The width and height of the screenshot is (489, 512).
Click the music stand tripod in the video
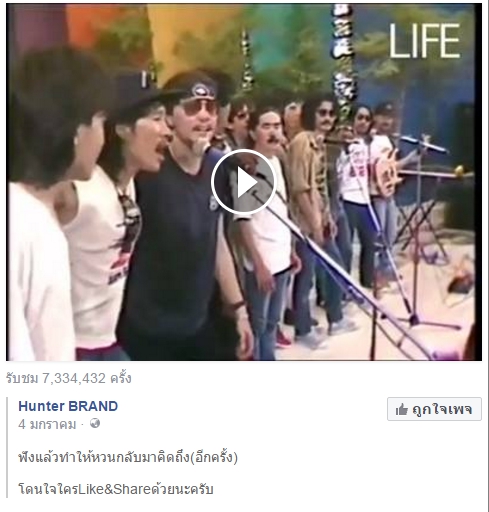[x=422, y=233]
